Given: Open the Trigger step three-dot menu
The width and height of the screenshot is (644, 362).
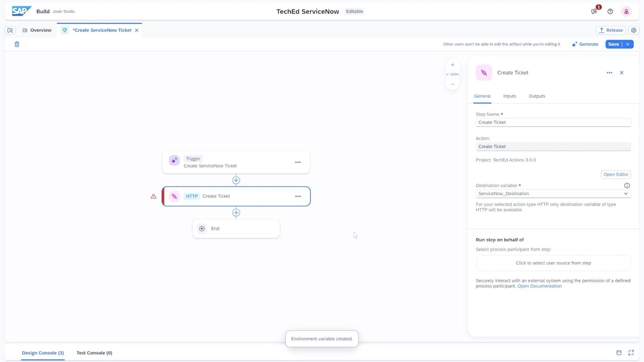Looking at the screenshot, I should (x=298, y=162).
